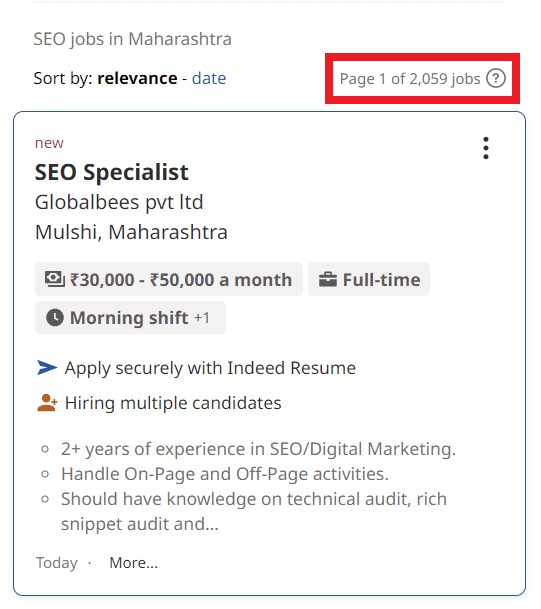541x609 pixels.
Task: Click the Handle On-Page and Off-Page activities bullet
Action: 225,474
